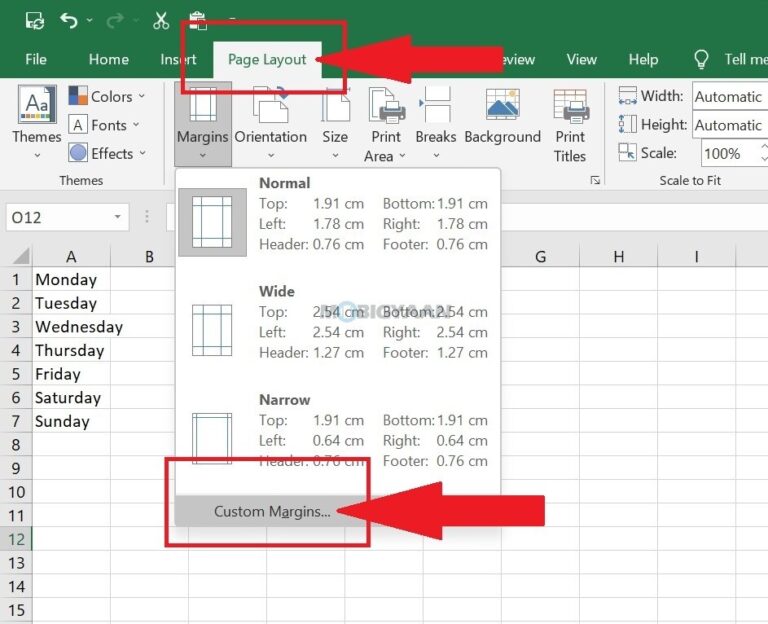Open the theme Effects menu

(107, 153)
